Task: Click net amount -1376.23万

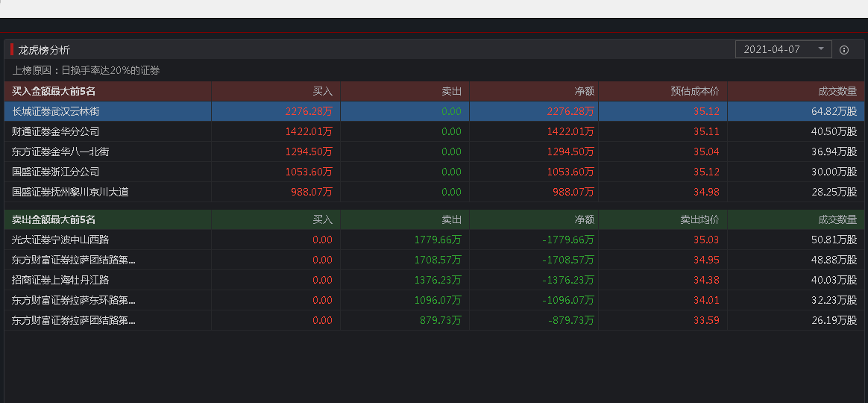Action: [x=568, y=280]
